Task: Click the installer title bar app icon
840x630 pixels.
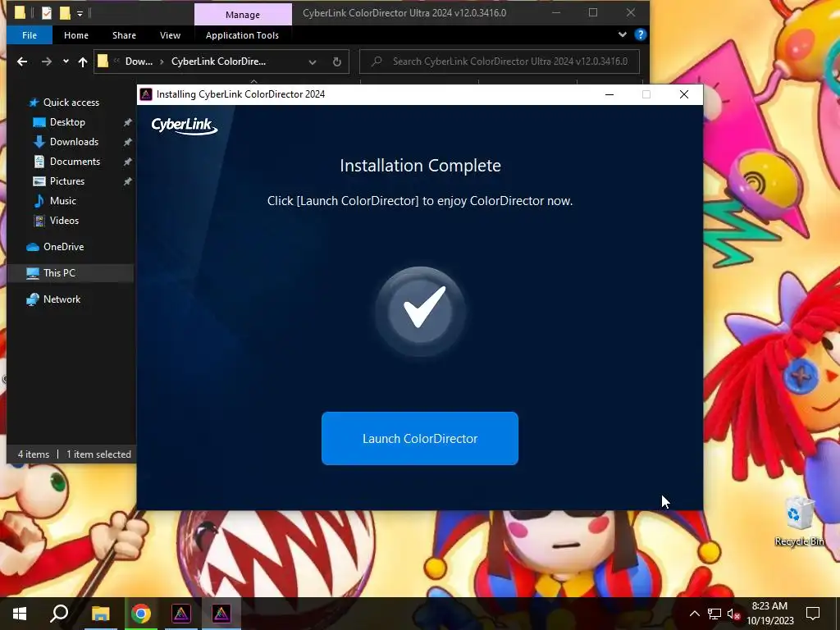Action: point(146,94)
